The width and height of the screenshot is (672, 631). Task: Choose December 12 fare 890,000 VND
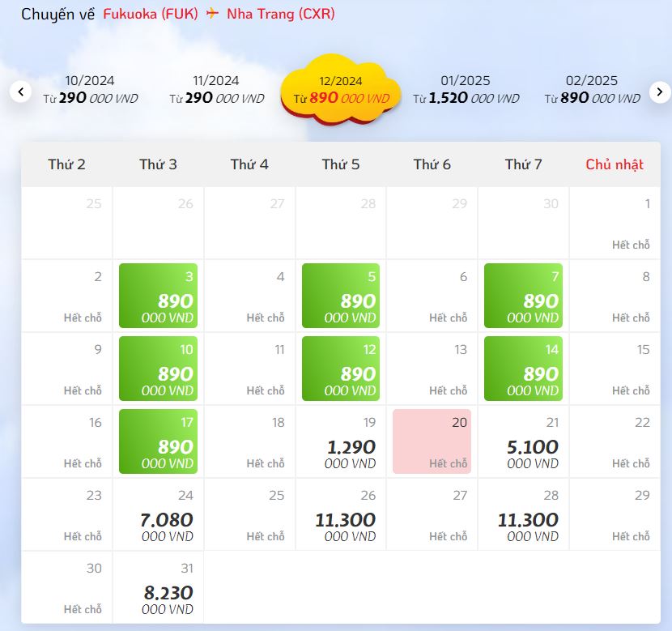[x=341, y=369]
